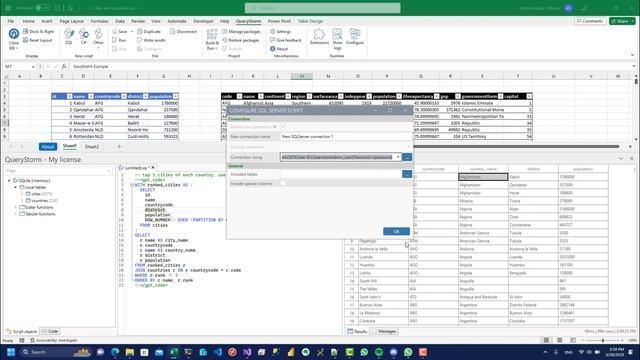This screenshot has width=640, height=360.
Task: Click the Comments button
Action: 591,21
